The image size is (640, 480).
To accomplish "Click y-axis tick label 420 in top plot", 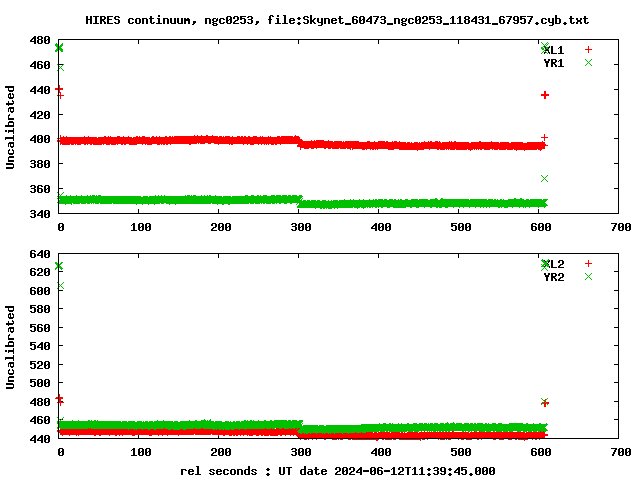I will pos(40,115).
